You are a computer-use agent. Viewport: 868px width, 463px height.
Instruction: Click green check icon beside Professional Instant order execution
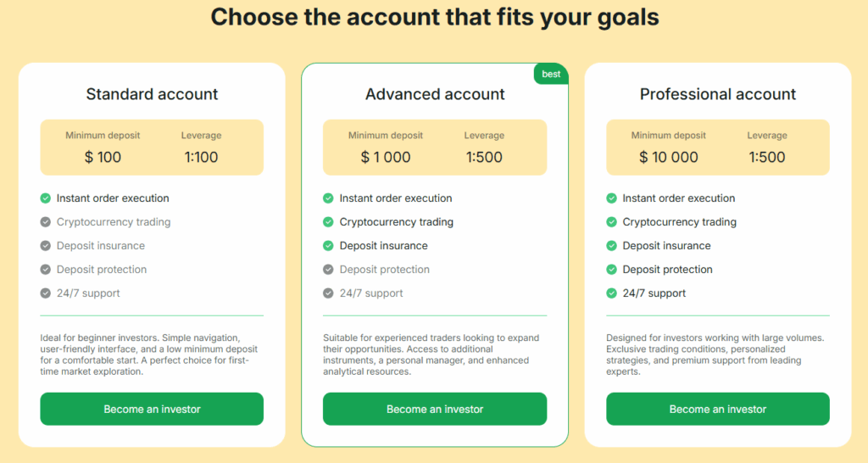[611, 198]
